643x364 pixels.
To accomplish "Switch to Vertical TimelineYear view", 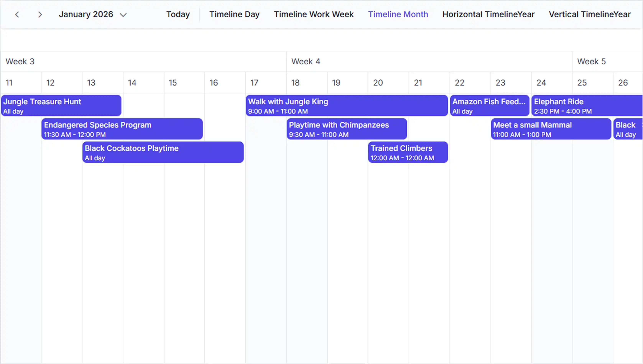I will tap(590, 15).
